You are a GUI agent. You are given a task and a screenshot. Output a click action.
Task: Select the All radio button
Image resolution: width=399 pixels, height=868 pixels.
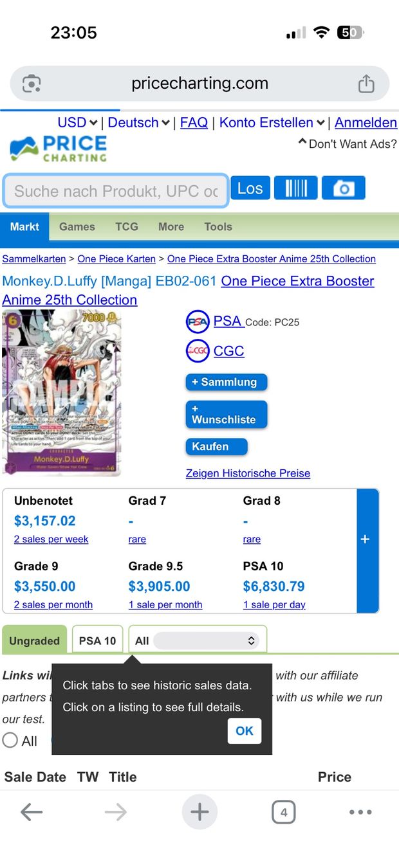click(10, 741)
